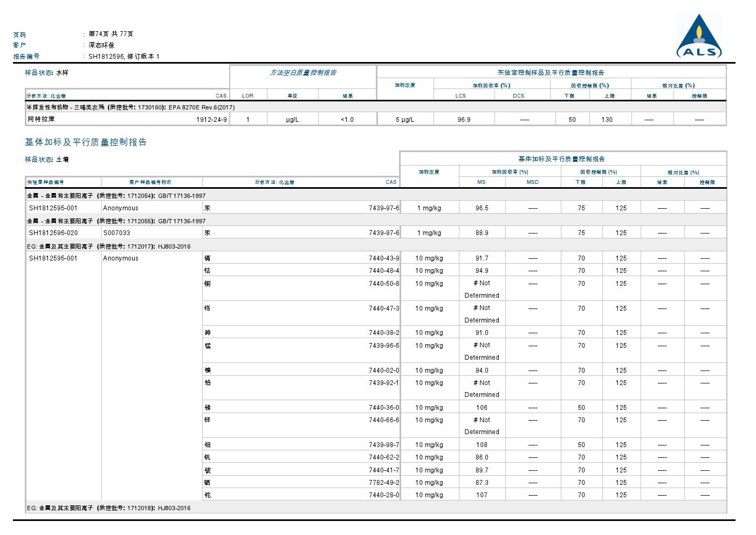Click the MSD column header

click(x=532, y=182)
